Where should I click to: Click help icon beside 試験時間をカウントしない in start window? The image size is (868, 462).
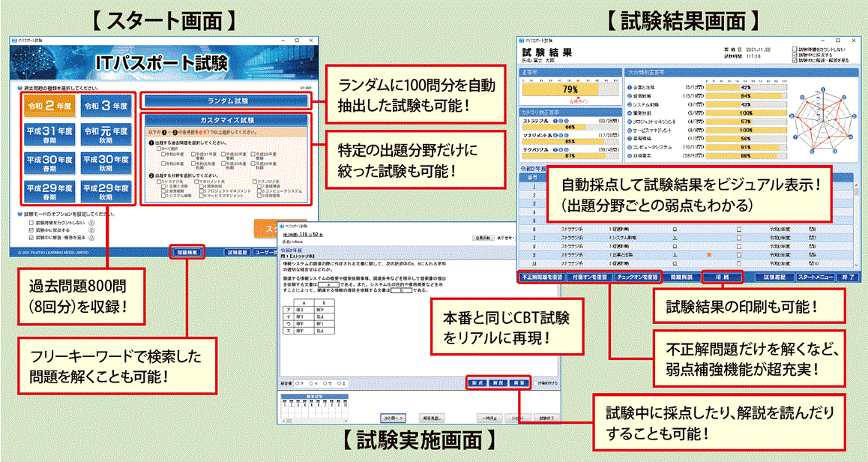pos(91,223)
